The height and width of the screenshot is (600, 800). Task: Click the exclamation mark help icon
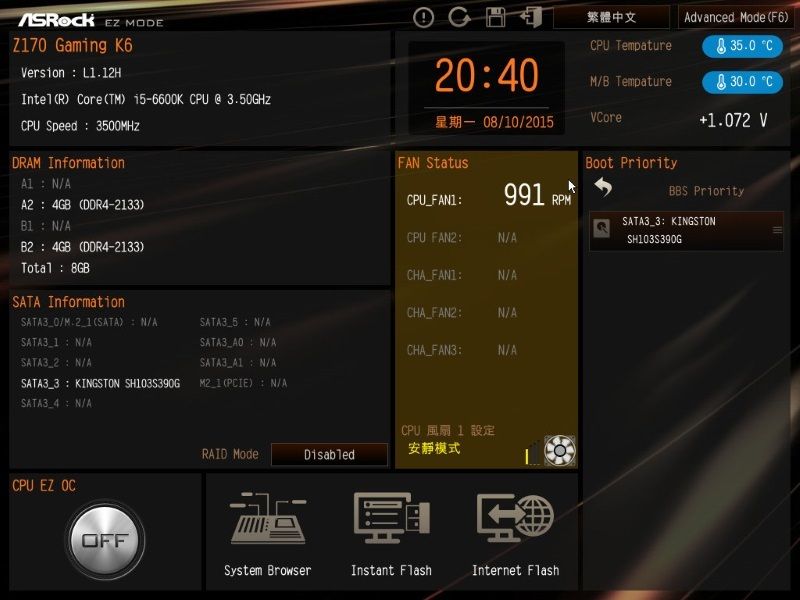tap(424, 17)
